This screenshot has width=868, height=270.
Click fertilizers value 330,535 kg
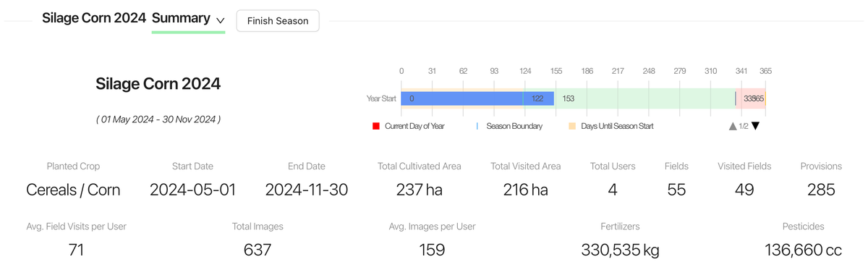620,250
